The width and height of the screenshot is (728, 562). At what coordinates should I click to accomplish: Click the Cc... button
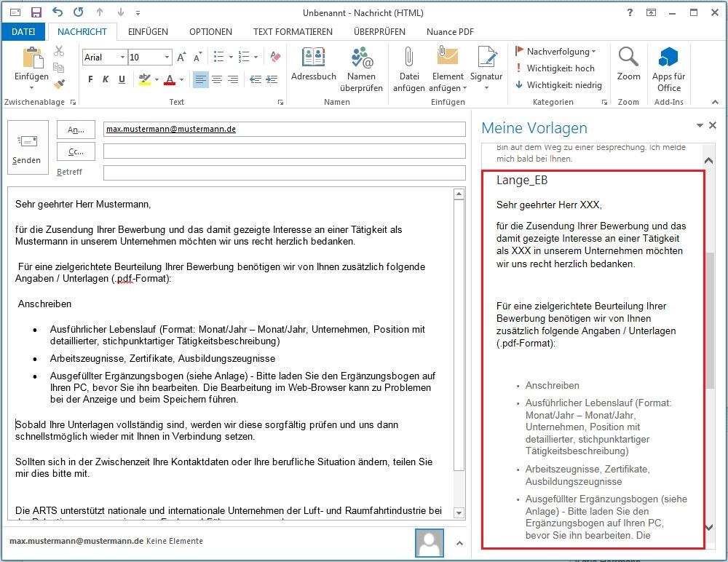[76, 151]
